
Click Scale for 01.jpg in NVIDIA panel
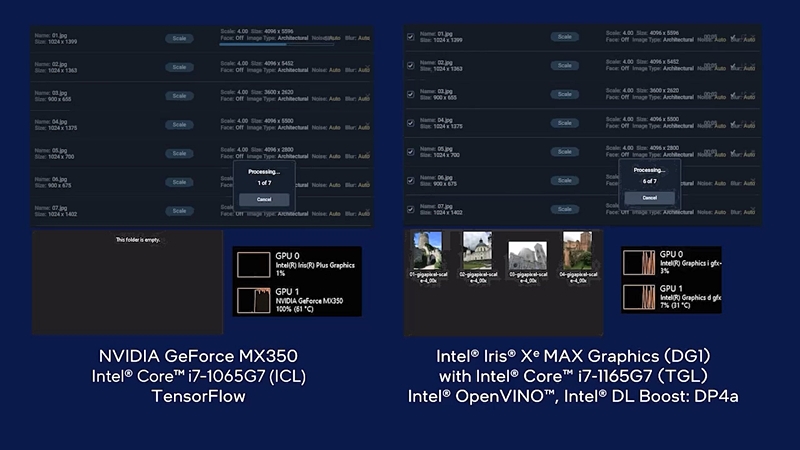point(179,38)
